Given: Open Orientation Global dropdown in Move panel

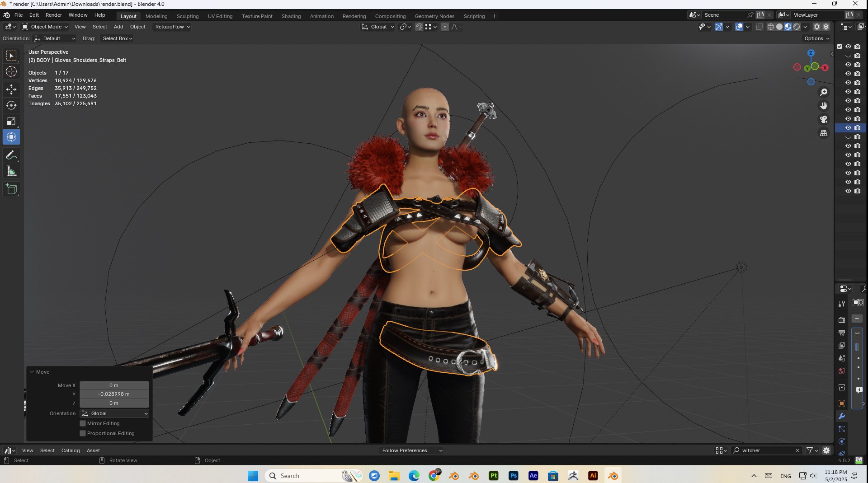Looking at the screenshot, I should click(x=114, y=413).
